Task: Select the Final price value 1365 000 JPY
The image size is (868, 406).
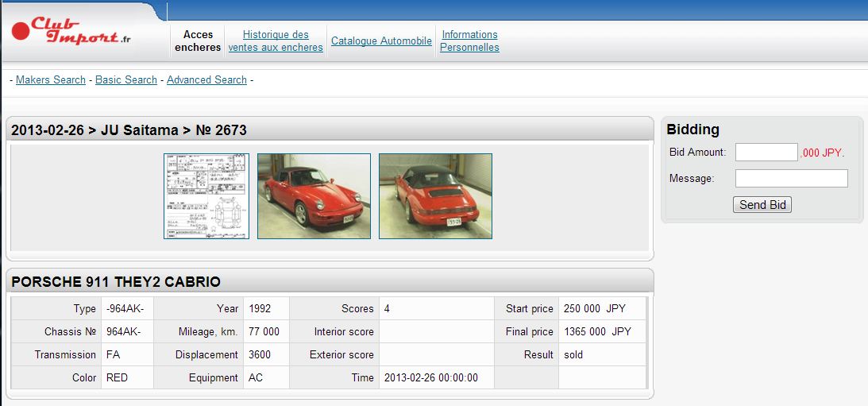Action: tap(597, 331)
